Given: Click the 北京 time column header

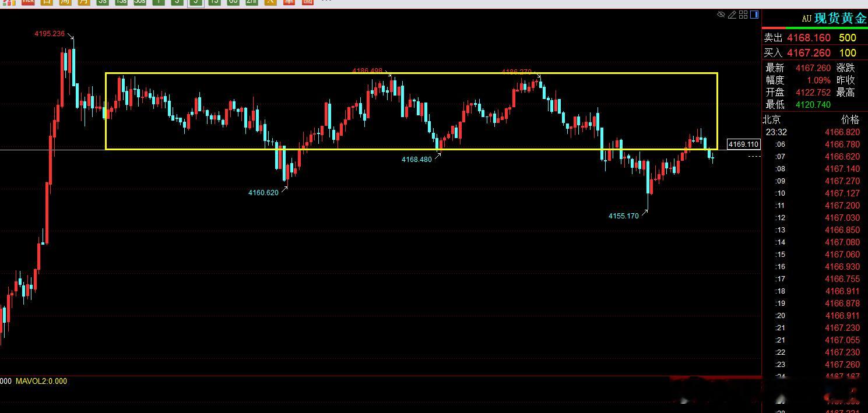Looking at the screenshot, I should tap(772, 119).
